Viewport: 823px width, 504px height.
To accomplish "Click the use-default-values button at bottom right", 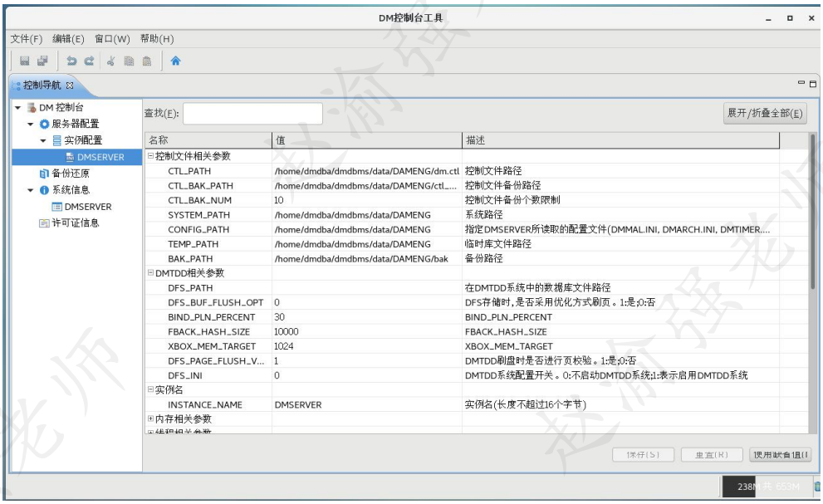I will 780,455.
